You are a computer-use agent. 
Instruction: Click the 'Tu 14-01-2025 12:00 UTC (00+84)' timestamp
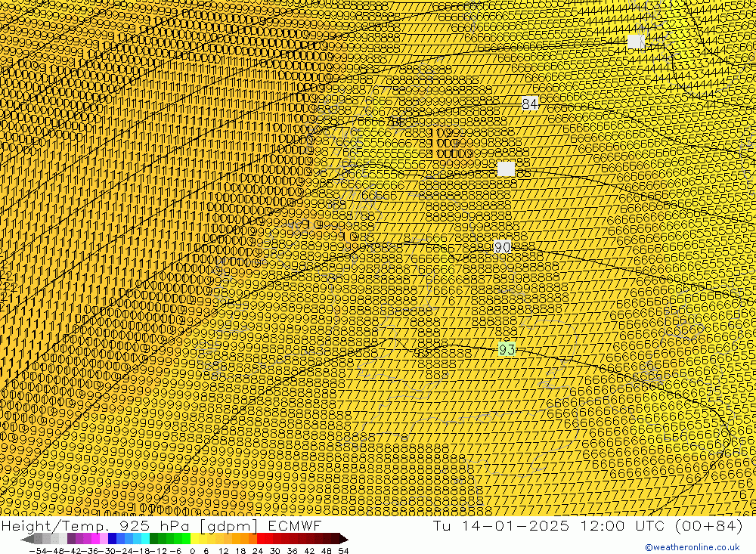(x=587, y=525)
